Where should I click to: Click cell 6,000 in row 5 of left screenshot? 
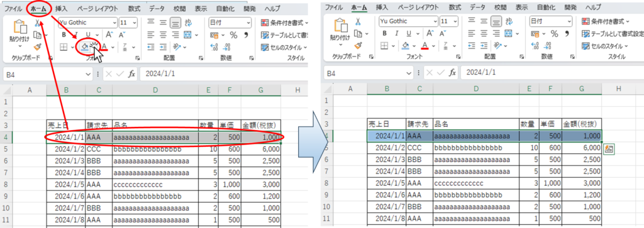click(261, 149)
